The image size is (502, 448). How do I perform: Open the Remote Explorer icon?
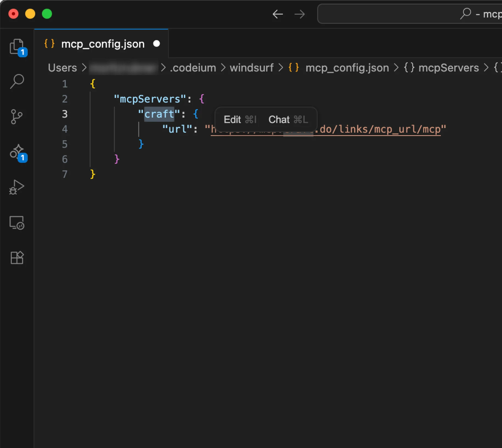pos(17,223)
